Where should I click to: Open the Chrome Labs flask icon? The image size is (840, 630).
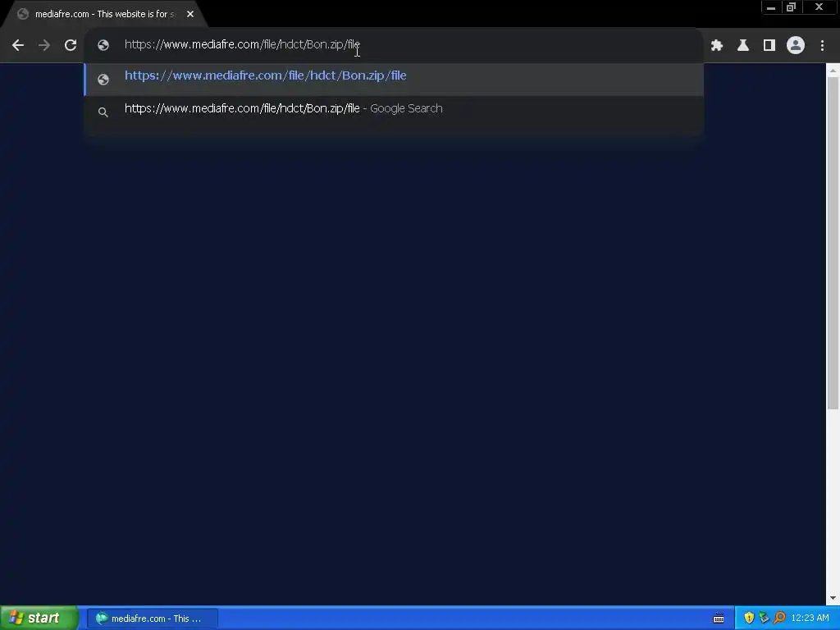pyautogui.click(x=743, y=46)
